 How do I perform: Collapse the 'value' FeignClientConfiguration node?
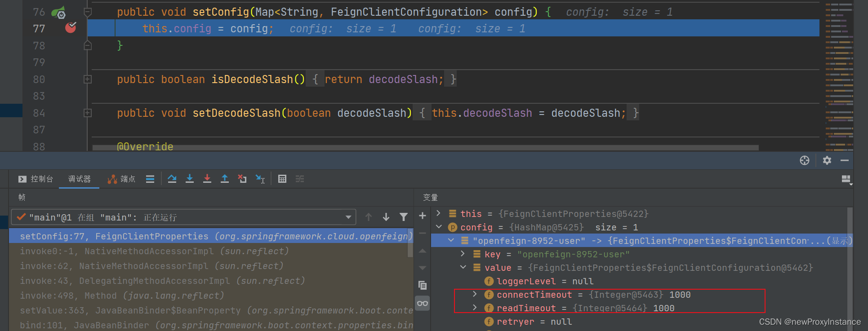coord(463,267)
